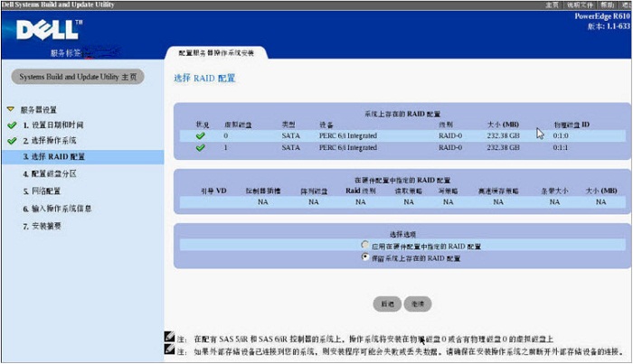Viewport: 633px width, 364px height.
Task: Click the 虚拟磁盘 column header
Action: click(x=238, y=125)
